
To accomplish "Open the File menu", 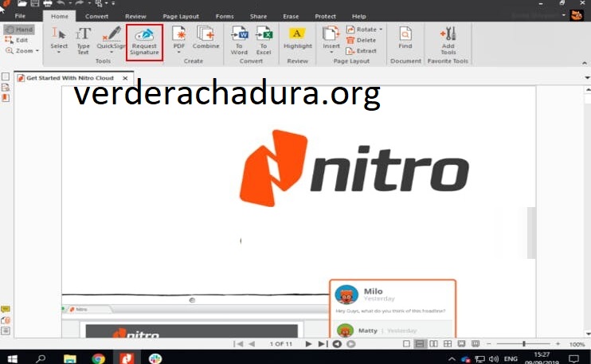I will click(20, 16).
